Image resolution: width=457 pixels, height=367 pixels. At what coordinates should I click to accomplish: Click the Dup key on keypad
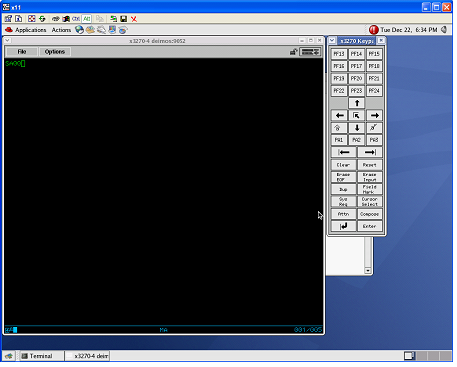pos(344,189)
